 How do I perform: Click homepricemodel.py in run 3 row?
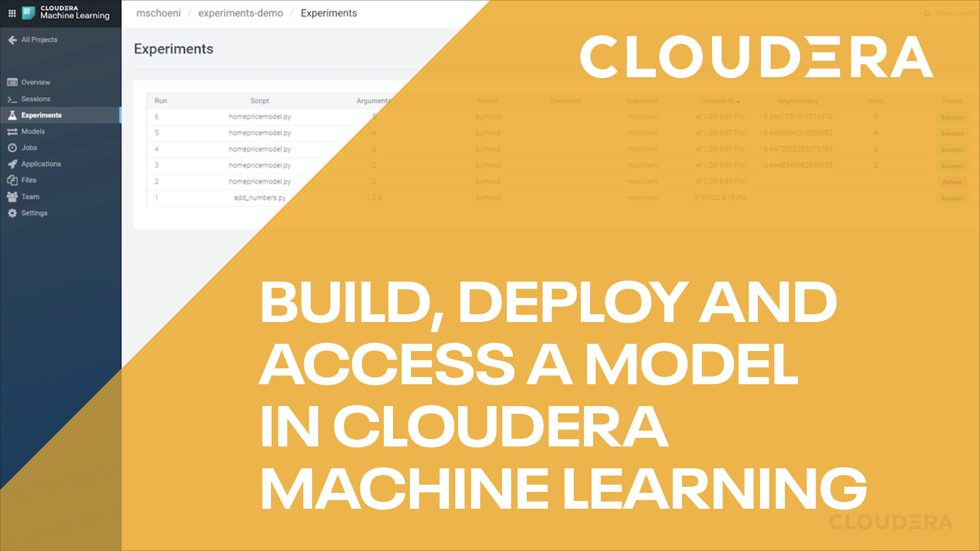pyautogui.click(x=259, y=166)
